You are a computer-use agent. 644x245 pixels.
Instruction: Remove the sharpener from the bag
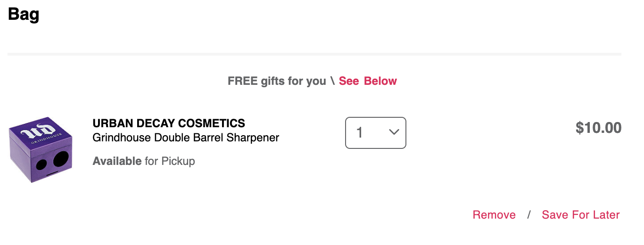coord(494,215)
